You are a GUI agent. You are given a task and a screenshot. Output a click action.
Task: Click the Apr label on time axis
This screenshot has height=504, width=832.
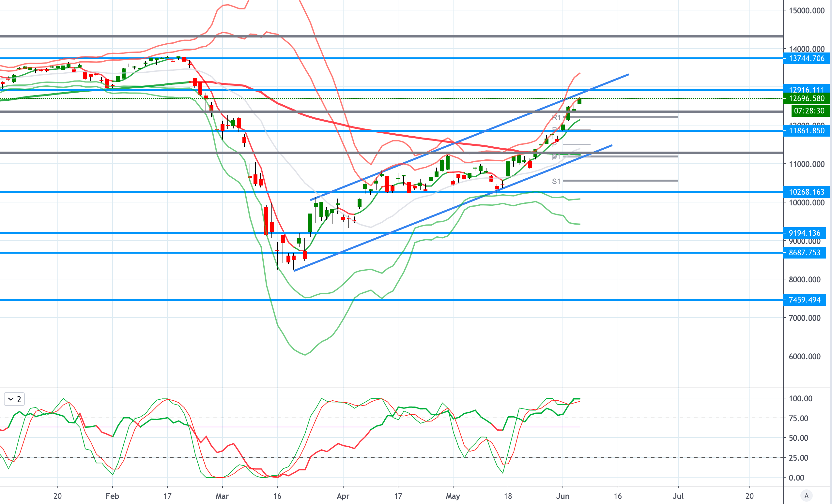343,496
